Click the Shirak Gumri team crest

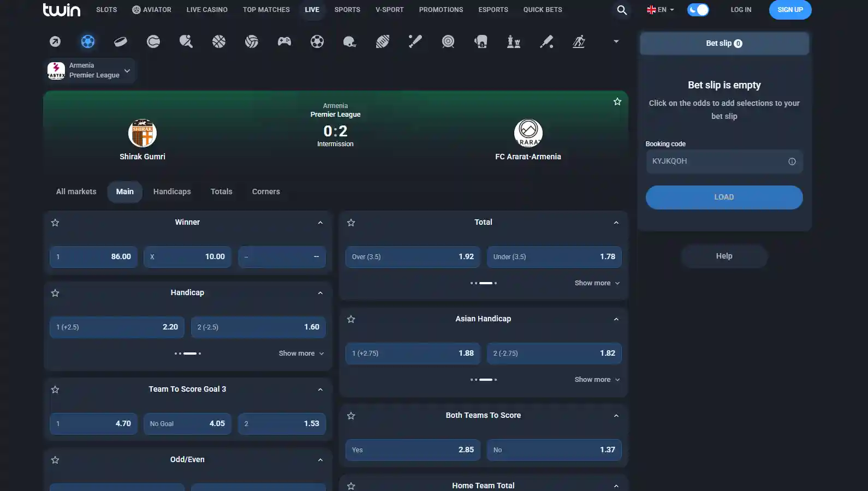pyautogui.click(x=142, y=133)
